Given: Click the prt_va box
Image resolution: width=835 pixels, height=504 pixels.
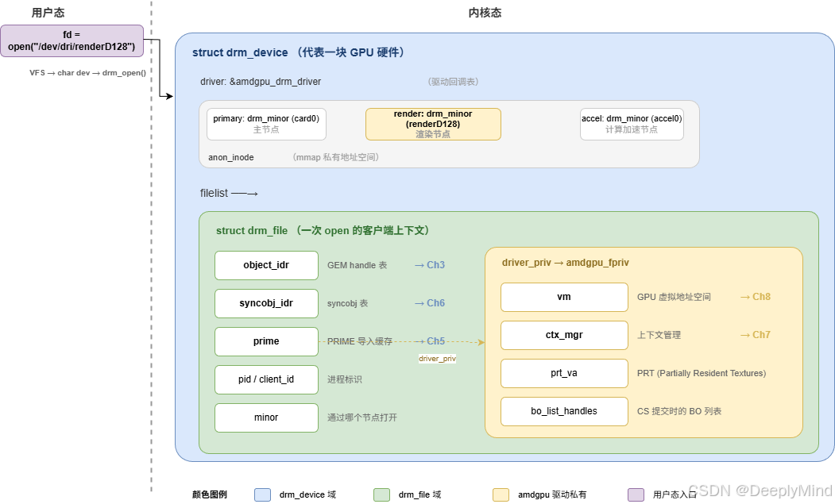Looking at the screenshot, I should (564, 373).
